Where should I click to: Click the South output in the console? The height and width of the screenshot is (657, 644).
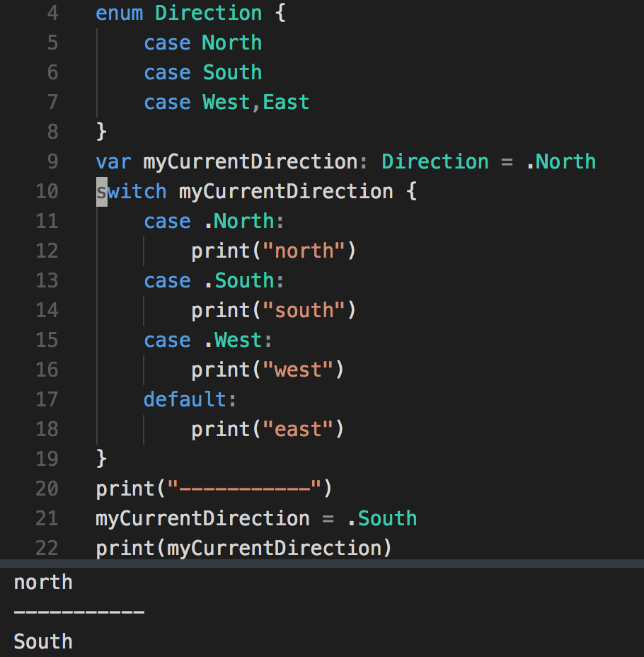(43, 641)
